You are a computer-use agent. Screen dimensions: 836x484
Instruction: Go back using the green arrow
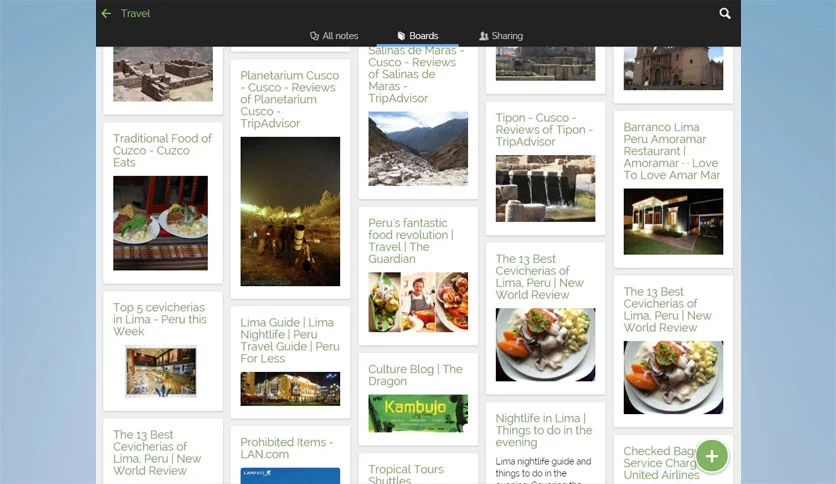106,13
